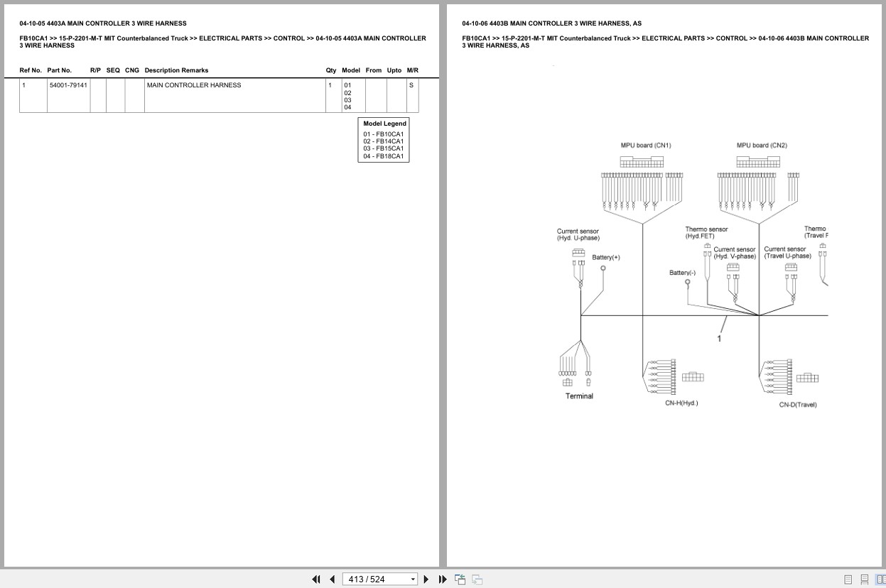Click the Battery(+) label in diagram
Image resolution: width=886 pixels, height=588 pixels.
click(606, 257)
